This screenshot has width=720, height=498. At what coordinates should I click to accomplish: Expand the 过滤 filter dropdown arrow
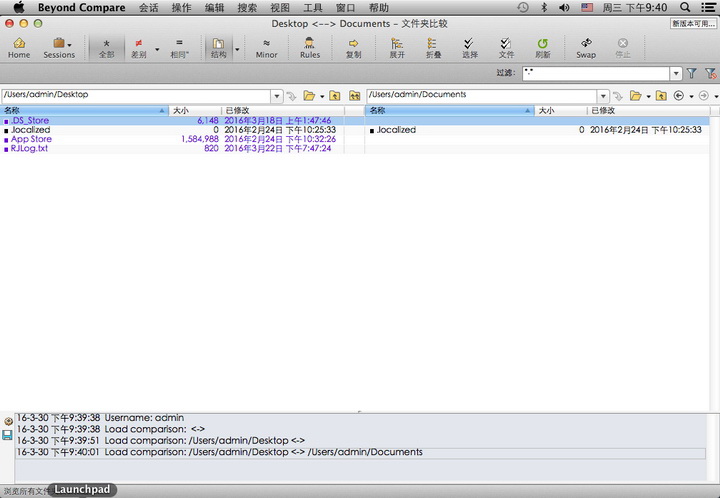[676, 74]
